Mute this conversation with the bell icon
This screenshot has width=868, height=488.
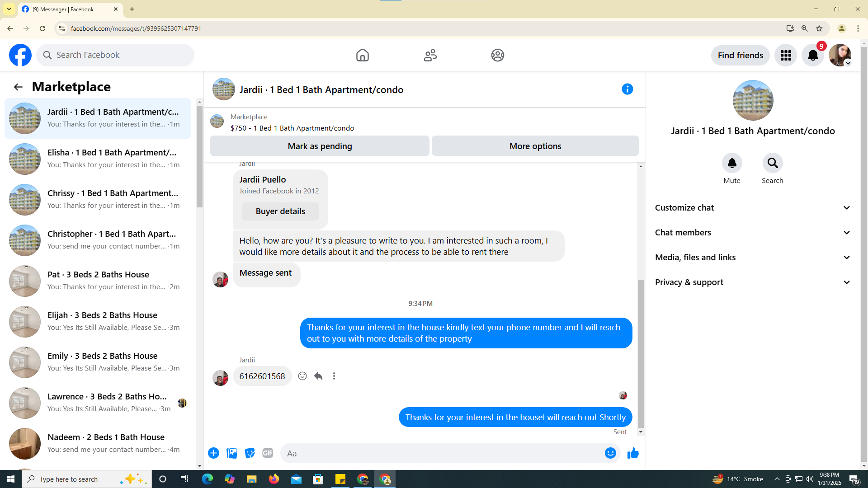pos(732,163)
